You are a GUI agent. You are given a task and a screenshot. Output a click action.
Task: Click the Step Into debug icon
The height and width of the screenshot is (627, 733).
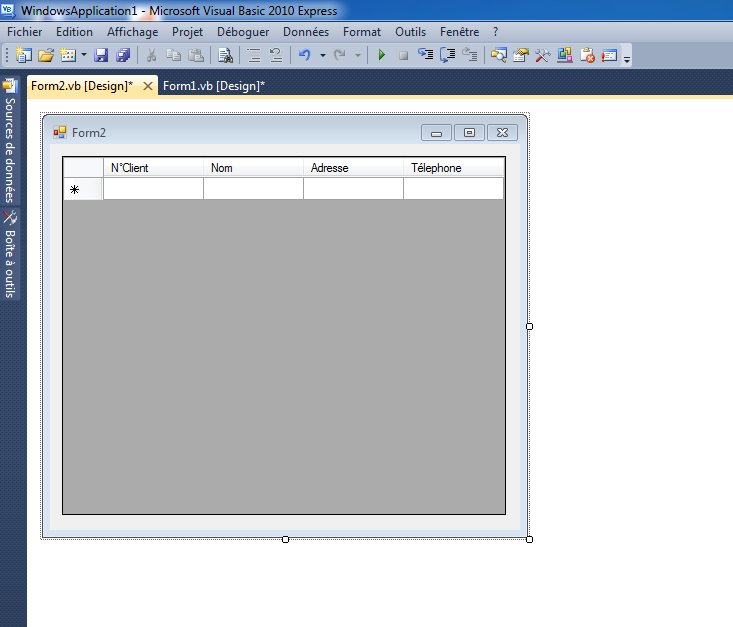coord(425,55)
